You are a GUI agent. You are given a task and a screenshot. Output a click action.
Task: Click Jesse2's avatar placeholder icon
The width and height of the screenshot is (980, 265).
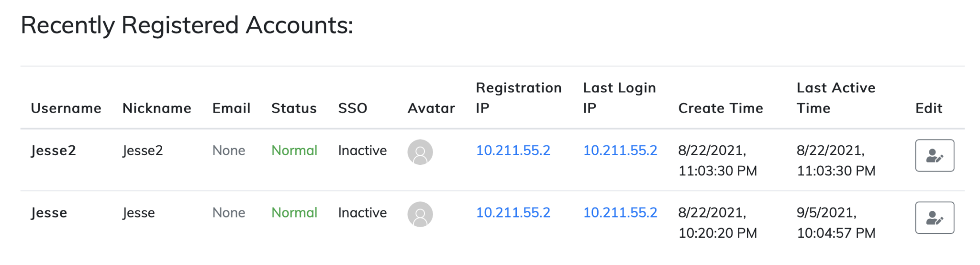click(x=420, y=152)
